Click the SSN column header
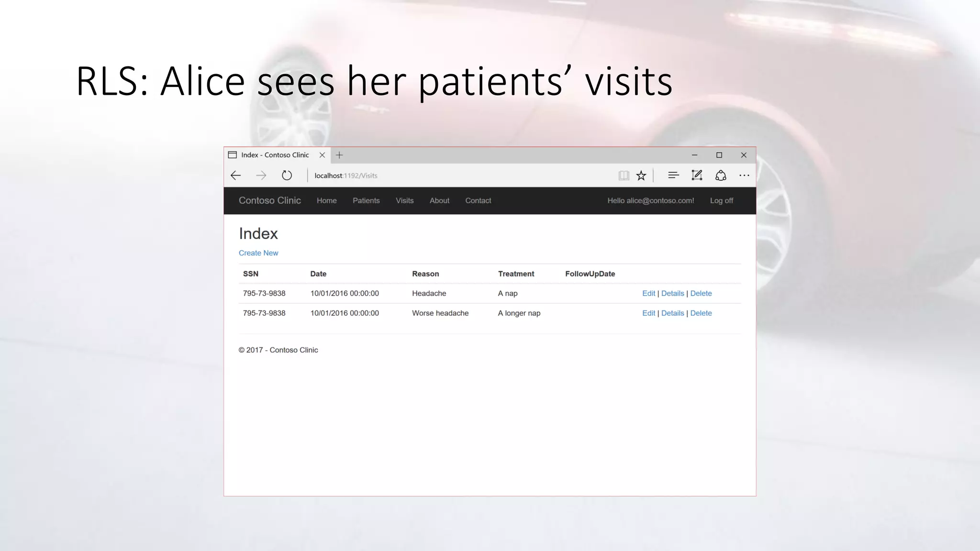 click(x=251, y=274)
